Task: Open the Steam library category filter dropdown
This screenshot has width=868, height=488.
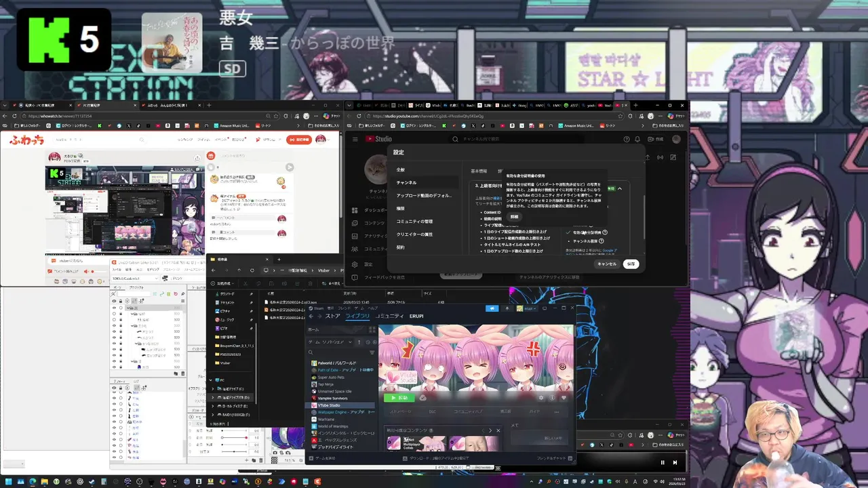Action: (330, 342)
